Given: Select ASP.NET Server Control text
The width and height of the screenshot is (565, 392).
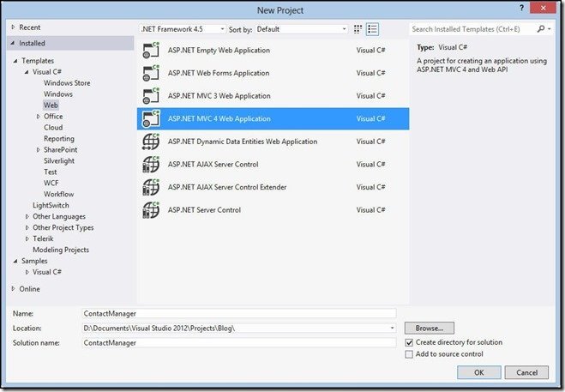Looking at the screenshot, I should [204, 210].
